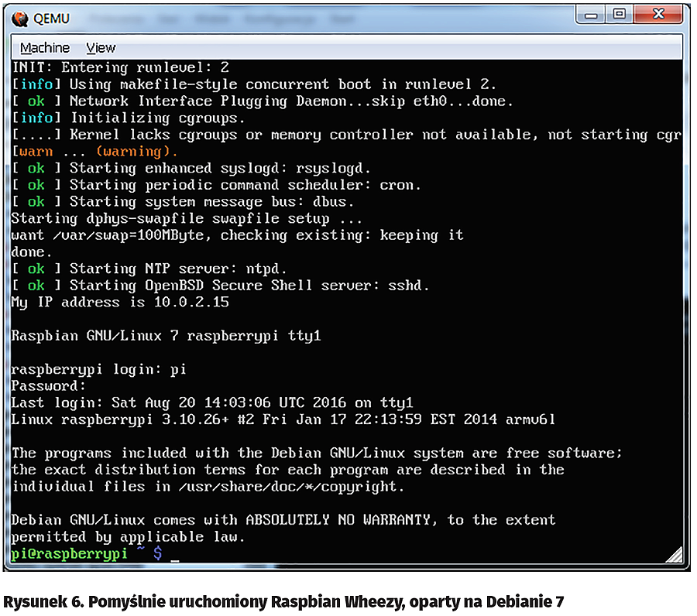Click the resize grip in window corner

point(675,554)
